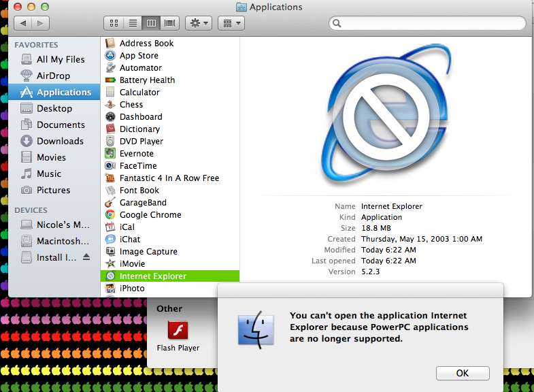Click the Chess application icon
The image size is (534, 392).
pos(111,104)
